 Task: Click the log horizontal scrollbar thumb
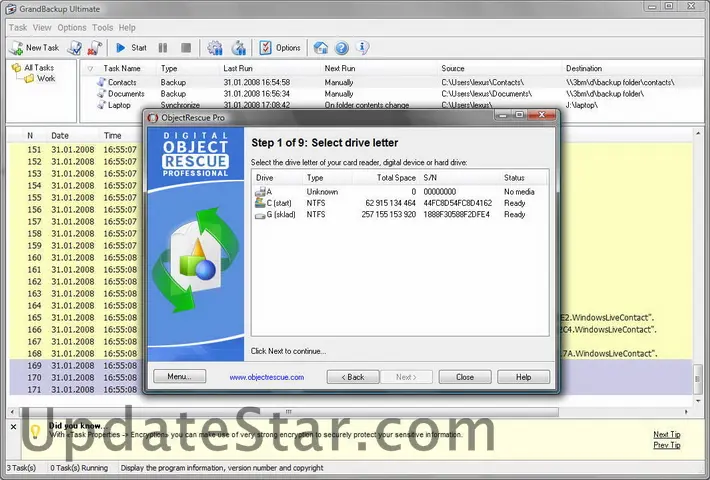tap(288, 412)
